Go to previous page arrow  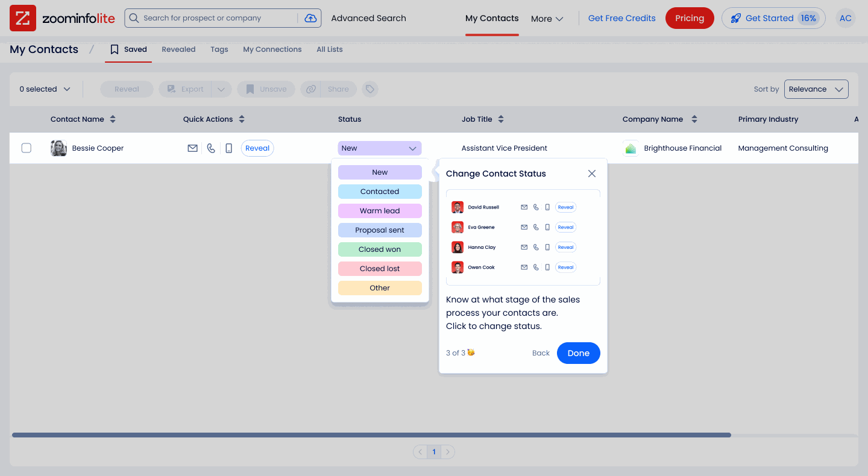click(x=420, y=452)
